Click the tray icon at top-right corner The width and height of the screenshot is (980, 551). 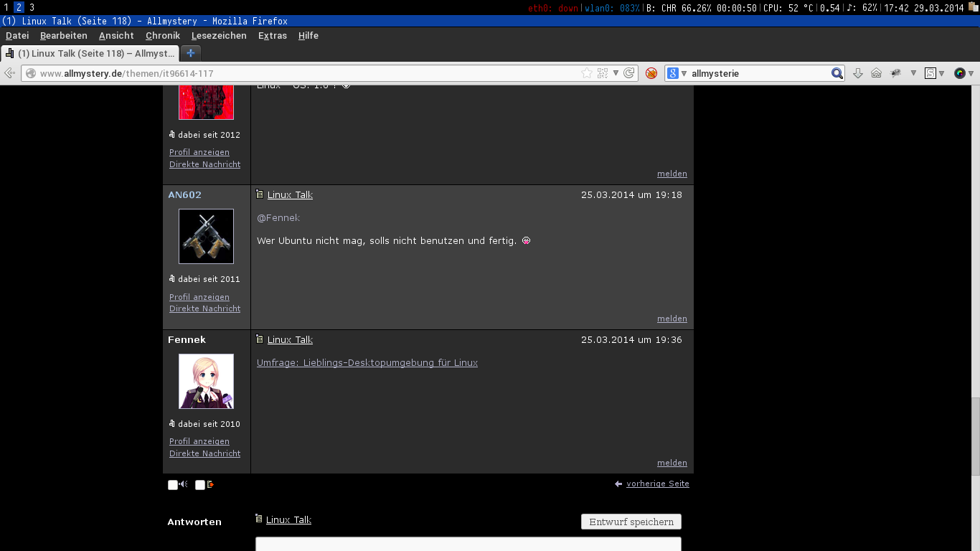click(973, 6)
